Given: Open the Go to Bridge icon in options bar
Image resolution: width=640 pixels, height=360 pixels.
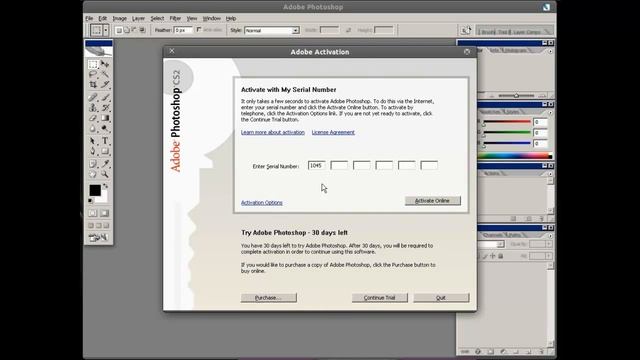Looking at the screenshot, I should click(466, 30).
